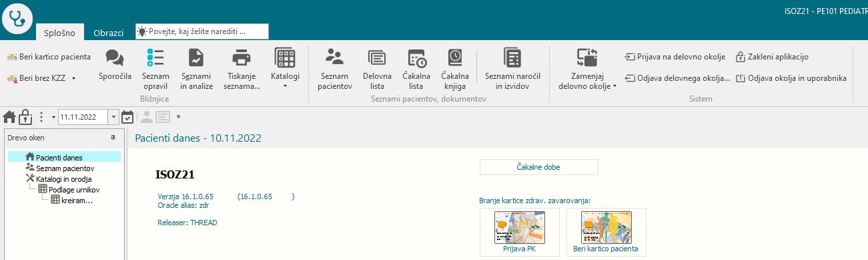Open Seznami naročil in izvidov

coord(512,70)
